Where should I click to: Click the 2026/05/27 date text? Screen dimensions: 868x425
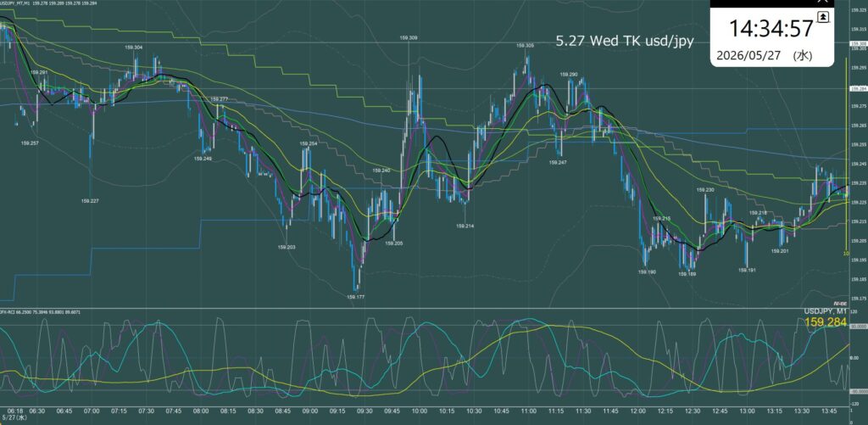[x=747, y=55]
